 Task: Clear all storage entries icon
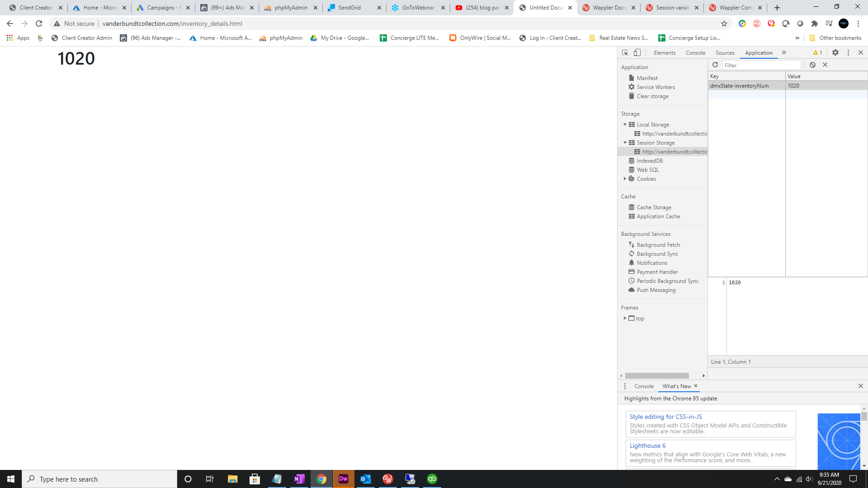click(812, 65)
